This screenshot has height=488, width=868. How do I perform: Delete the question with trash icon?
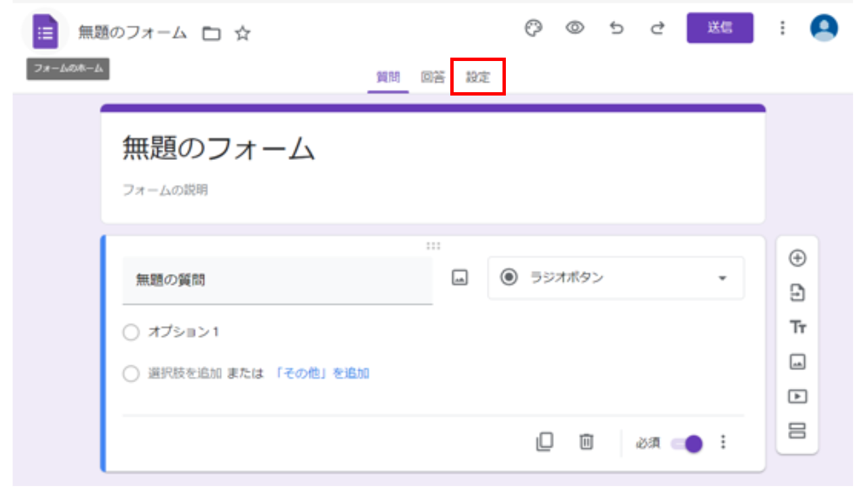[x=586, y=443]
